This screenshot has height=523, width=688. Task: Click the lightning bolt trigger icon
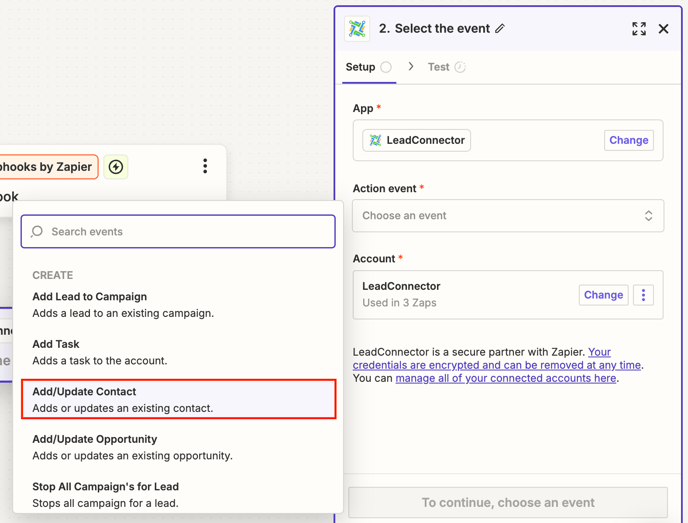[x=115, y=167]
